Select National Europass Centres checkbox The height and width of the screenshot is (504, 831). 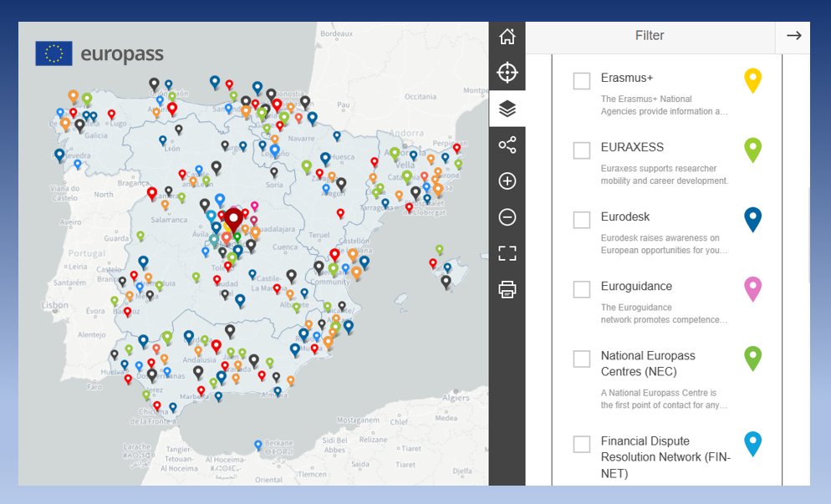[x=581, y=359]
